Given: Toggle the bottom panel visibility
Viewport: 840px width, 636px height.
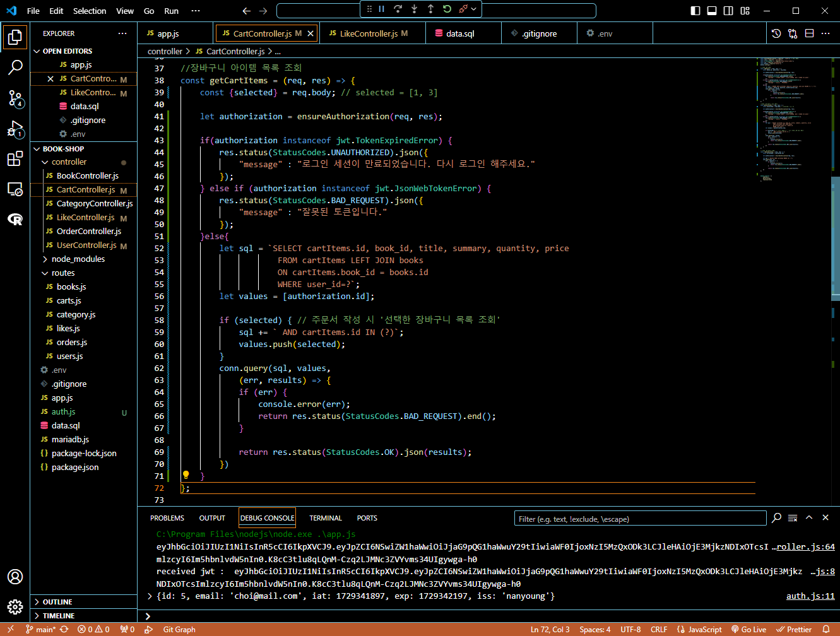Looking at the screenshot, I should click(x=712, y=11).
